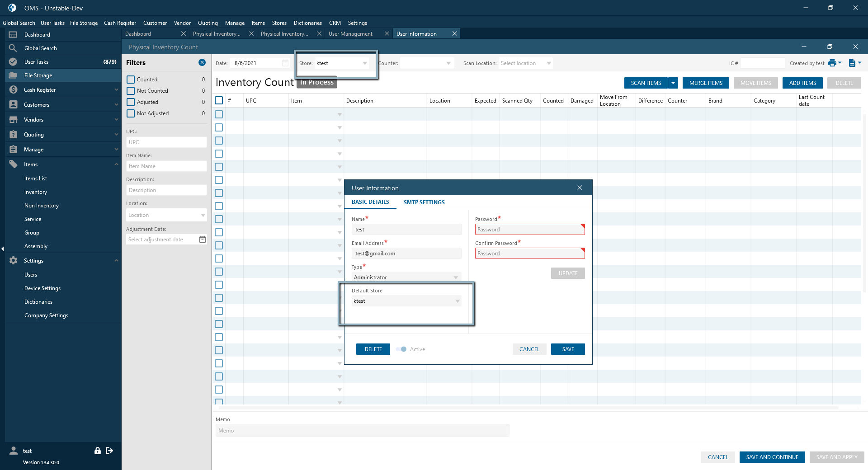Log out using the exit icon
Screen dimensions: 868x470
(x=109, y=451)
